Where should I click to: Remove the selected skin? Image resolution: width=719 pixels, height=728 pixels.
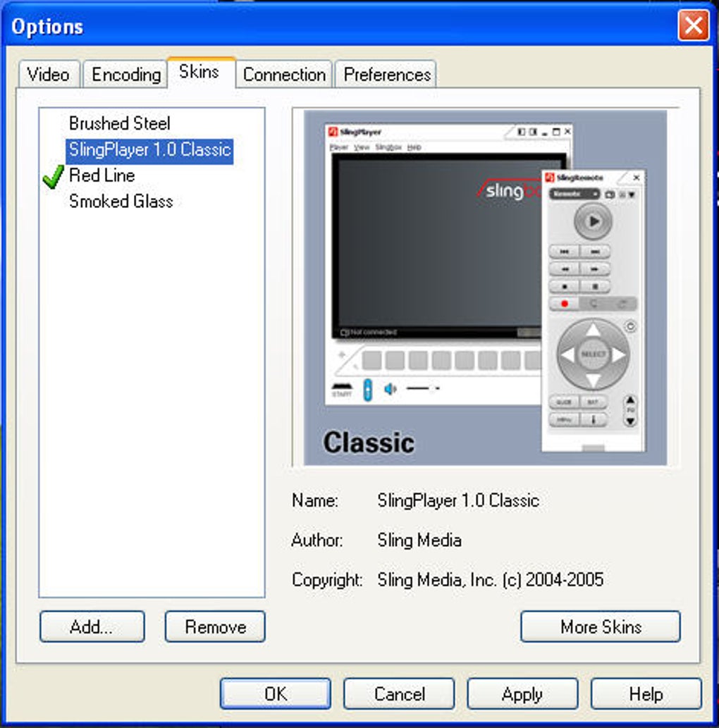(215, 627)
